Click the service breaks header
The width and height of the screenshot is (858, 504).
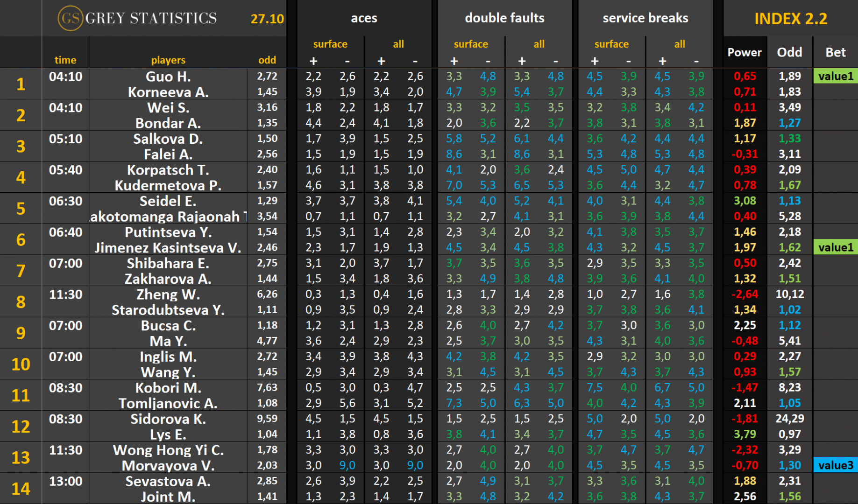(645, 18)
